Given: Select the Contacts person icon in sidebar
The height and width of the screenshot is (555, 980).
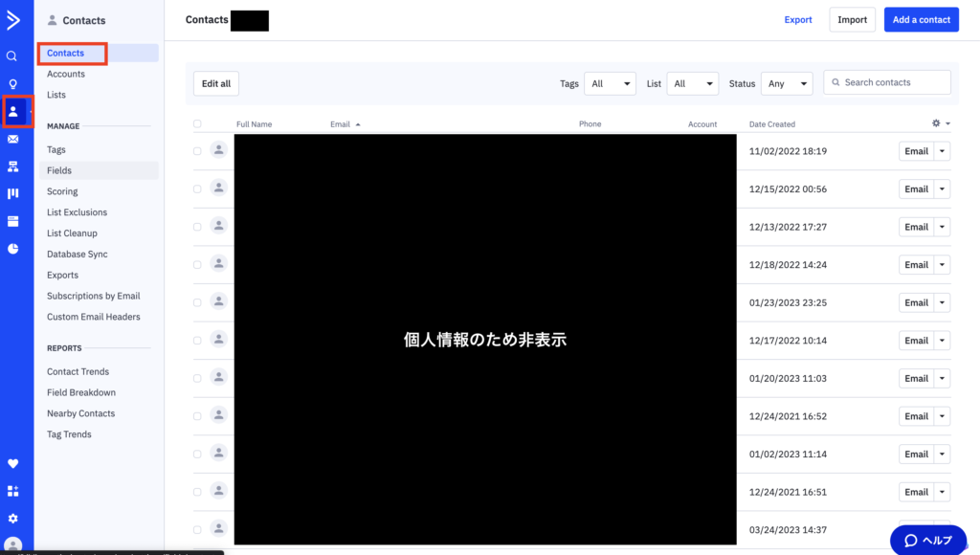Looking at the screenshot, I should point(13,112).
